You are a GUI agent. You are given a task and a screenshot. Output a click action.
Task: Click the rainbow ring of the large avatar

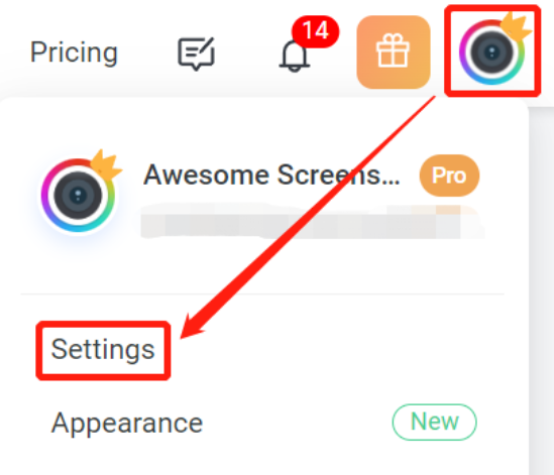click(x=45, y=195)
